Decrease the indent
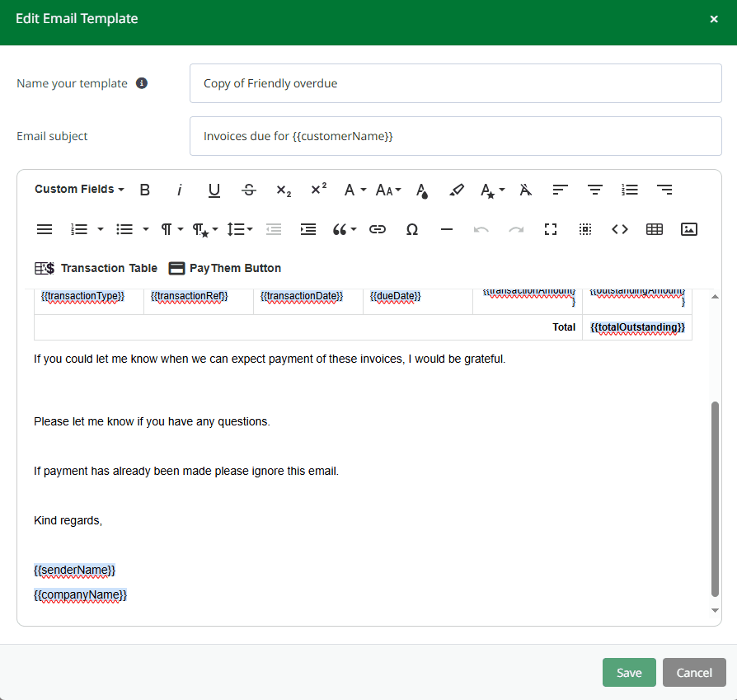Screen dimensions: 737x700 274,229
